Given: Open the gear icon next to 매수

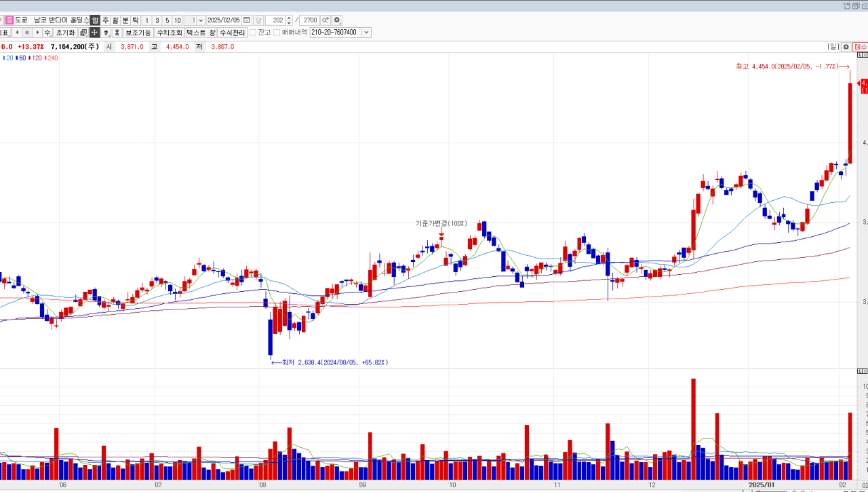Looking at the screenshot, I should pos(846,47).
